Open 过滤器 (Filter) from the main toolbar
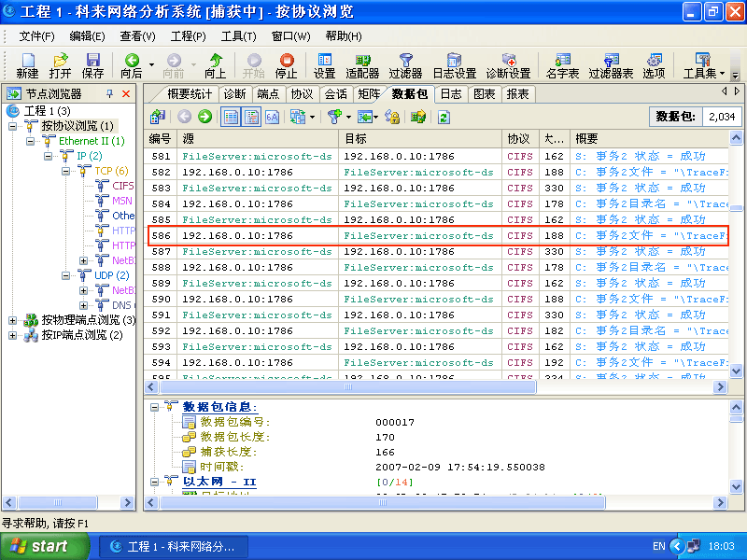The image size is (747, 560). pyautogui.click(x=405, y=65)
